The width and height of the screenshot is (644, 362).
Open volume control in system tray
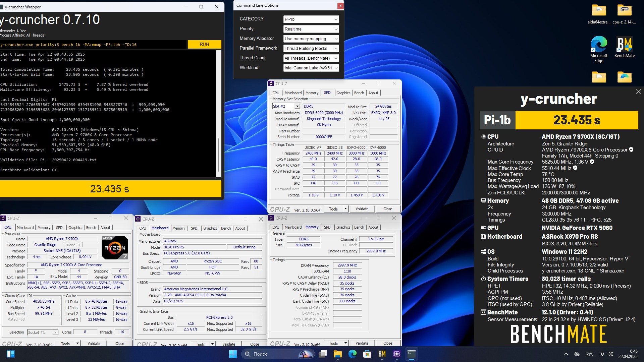[x=610, y=354]
